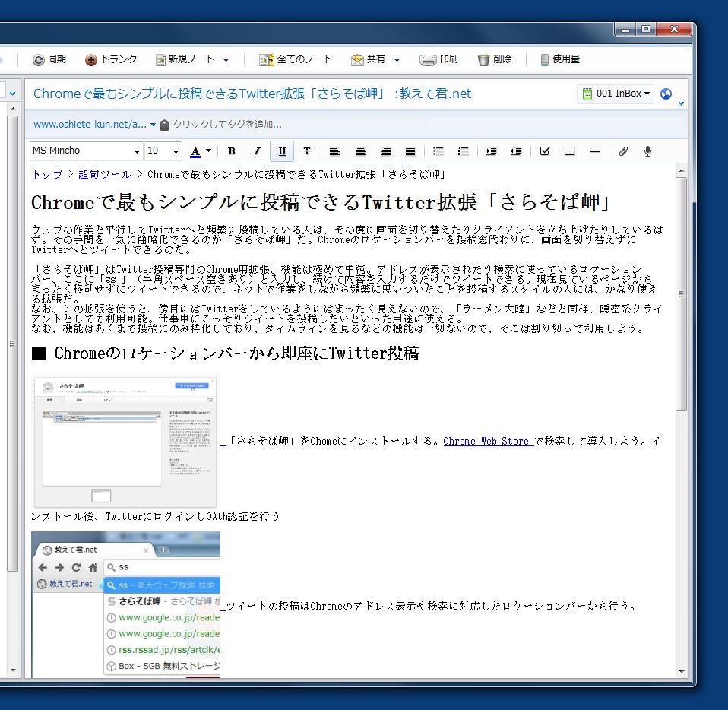Maximize the Evernote window
The image size is (728, 710).
coord(646,29)
